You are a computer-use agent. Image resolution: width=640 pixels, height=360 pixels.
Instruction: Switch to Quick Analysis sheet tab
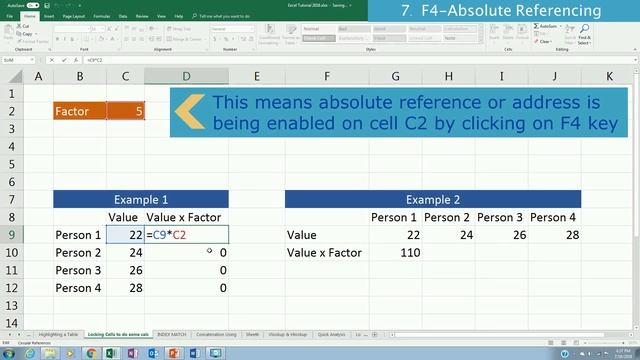[331, 335]
